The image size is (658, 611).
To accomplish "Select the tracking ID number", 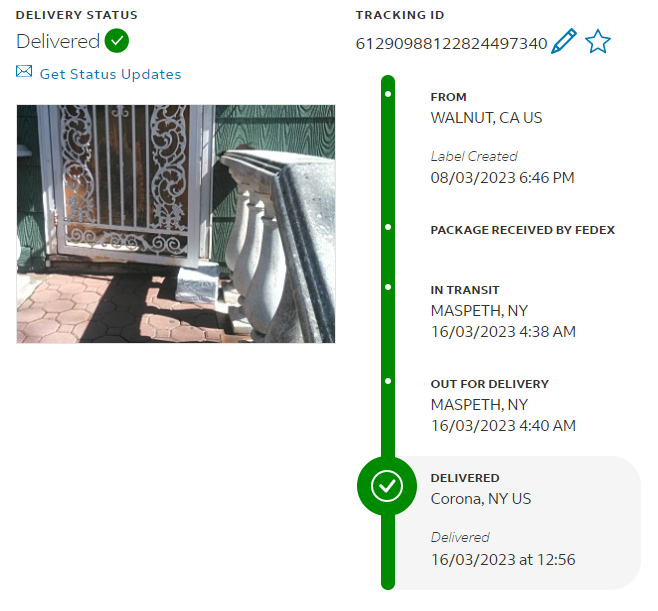I will point(451,43).
